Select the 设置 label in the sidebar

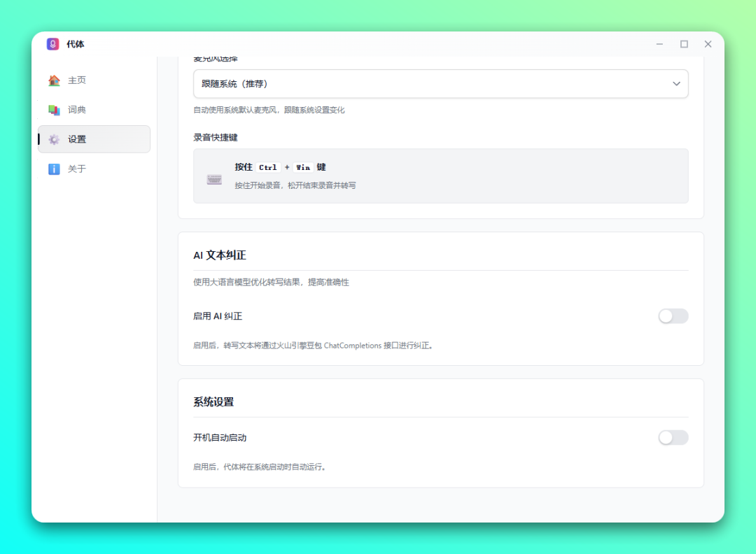77,139
